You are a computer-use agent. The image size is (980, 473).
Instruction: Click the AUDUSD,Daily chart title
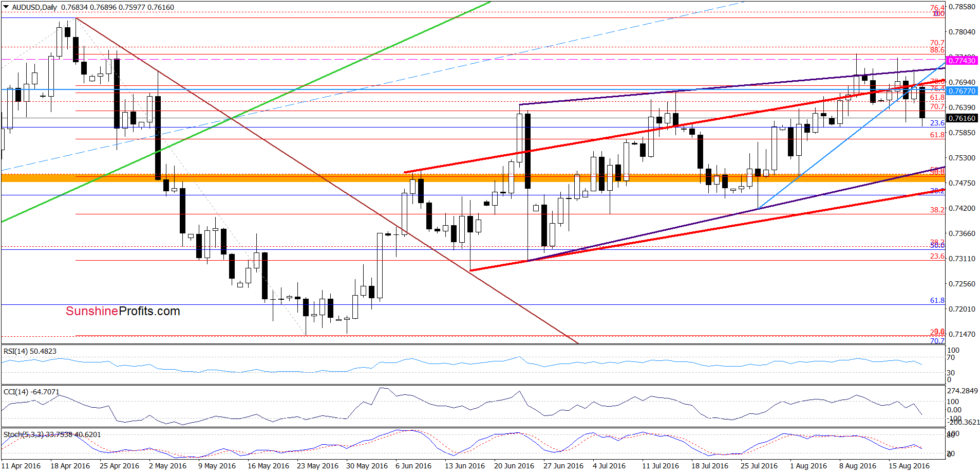35,7
